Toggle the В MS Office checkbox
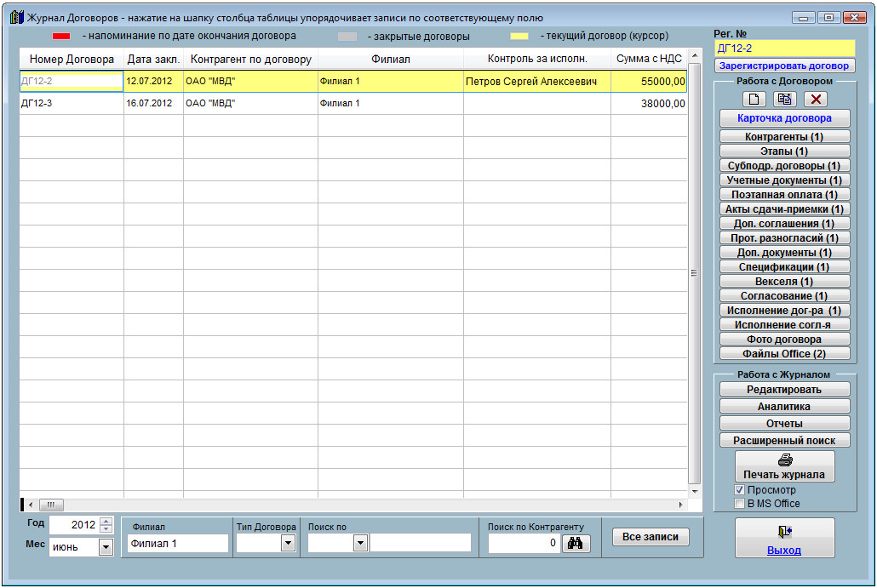The width and height of the screenshot is (877, 588). point(739,504)
